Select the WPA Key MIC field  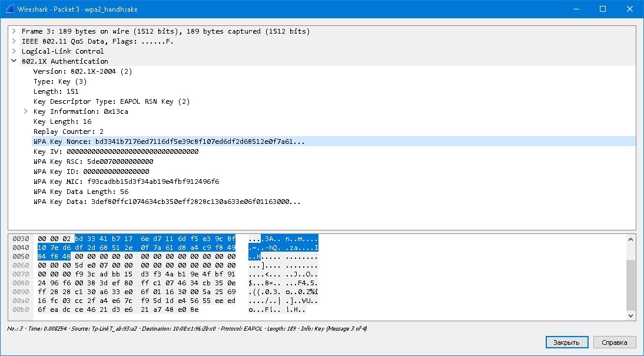(x=126, y=182)
